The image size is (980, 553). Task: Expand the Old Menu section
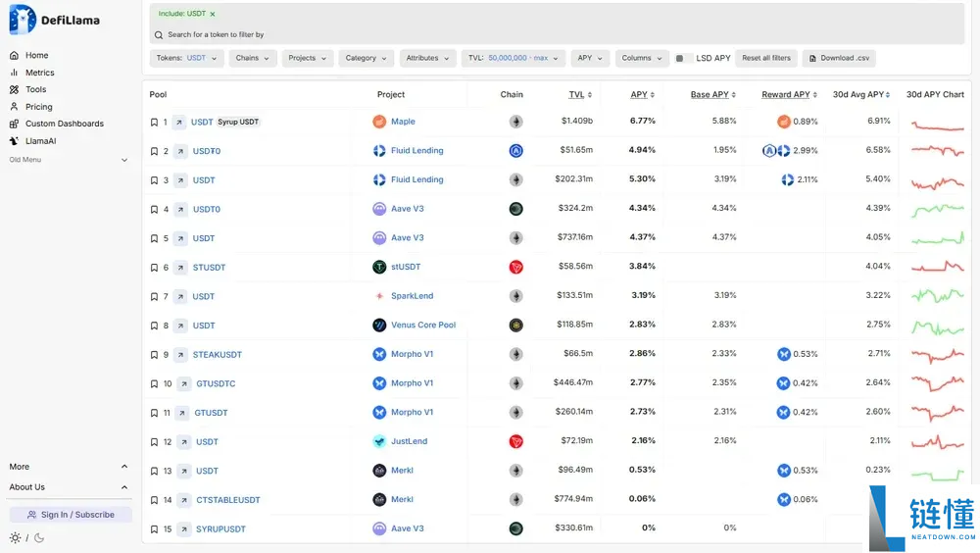pos(69,160)
